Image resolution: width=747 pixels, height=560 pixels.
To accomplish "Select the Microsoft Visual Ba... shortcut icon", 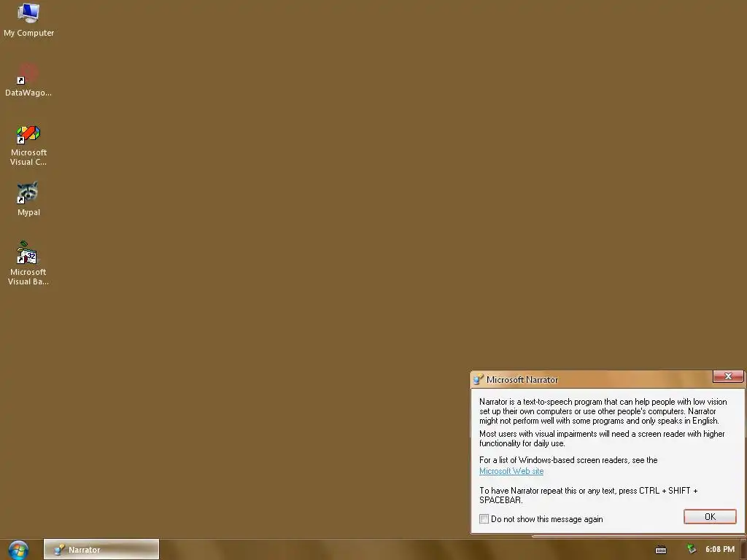I will (x=28, y=263).
